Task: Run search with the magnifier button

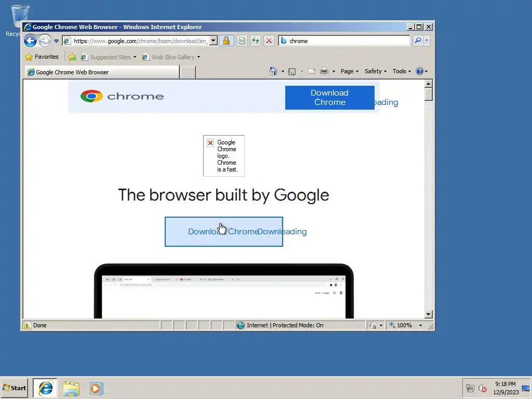Action: click(x=418, y=41)
